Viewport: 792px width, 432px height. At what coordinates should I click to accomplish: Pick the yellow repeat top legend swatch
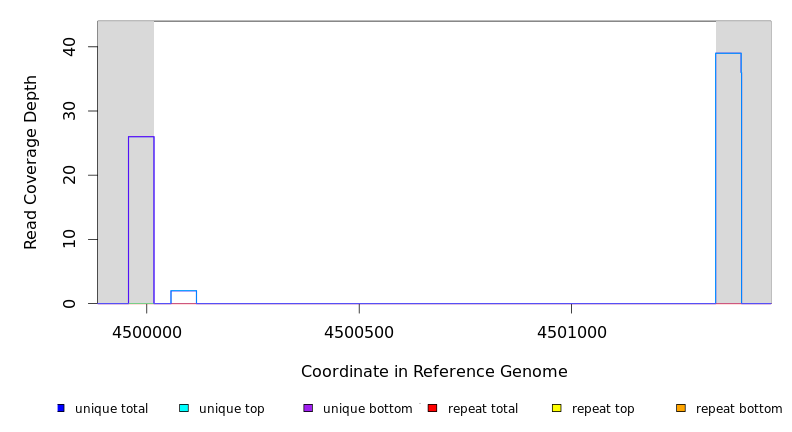pyautogui.click(x=556, y=408)
